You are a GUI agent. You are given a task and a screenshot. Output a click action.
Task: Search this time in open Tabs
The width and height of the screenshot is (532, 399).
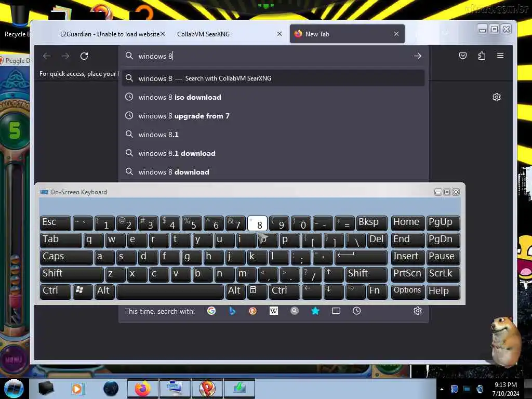pos(336,311)
